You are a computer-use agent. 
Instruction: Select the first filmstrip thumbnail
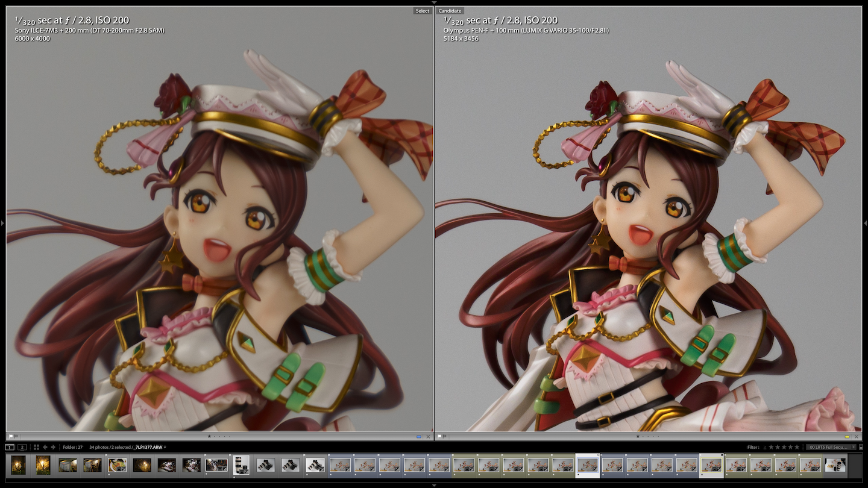click(18, 465)
